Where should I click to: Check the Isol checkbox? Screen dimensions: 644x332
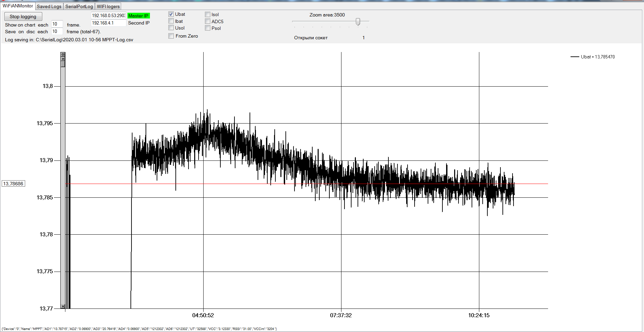(x=208, y=14)
